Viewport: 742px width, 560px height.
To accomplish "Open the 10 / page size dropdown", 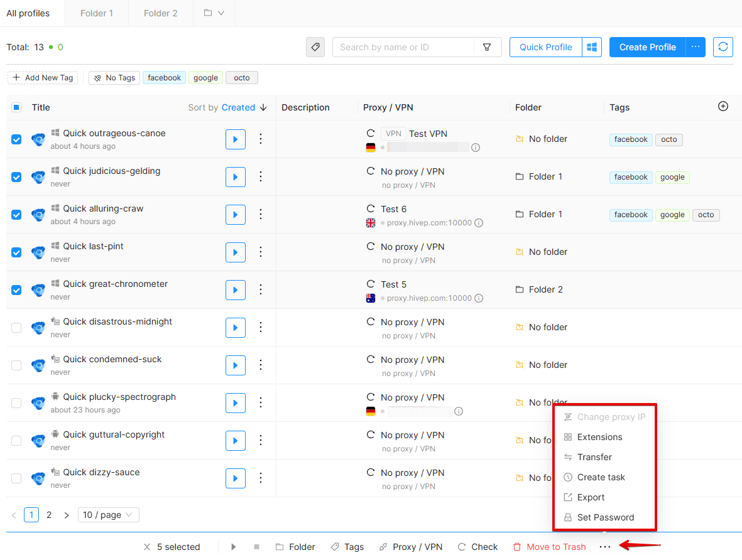I will coord(108,515).
